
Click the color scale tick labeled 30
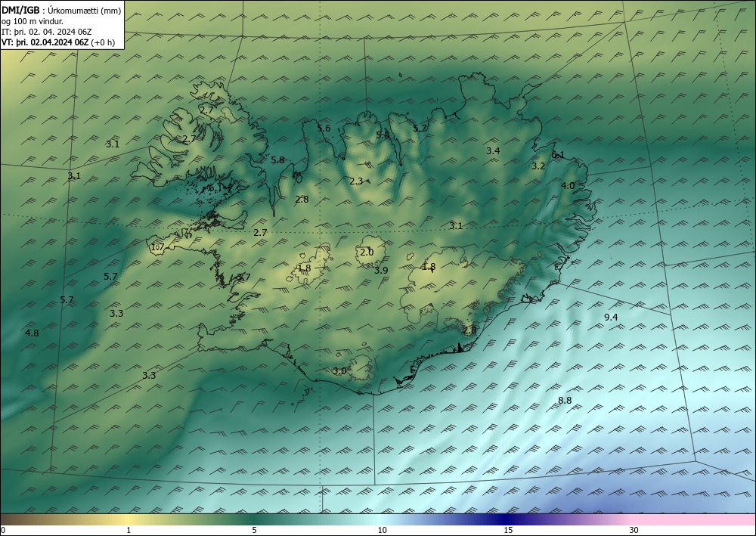[x=634, y=530]
